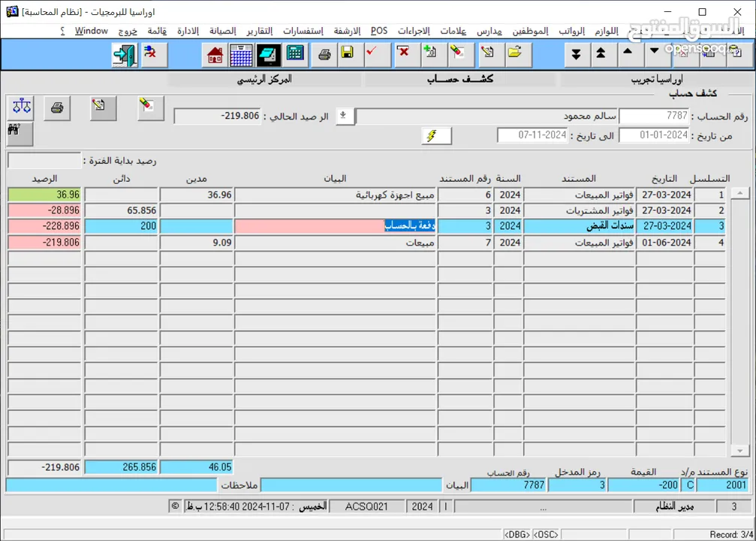
Task: Click the الرصيد column header
Action: pos(44,179)
